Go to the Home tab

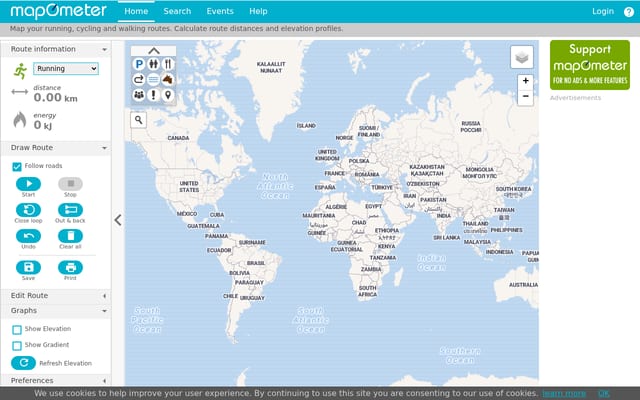point(136,11)
